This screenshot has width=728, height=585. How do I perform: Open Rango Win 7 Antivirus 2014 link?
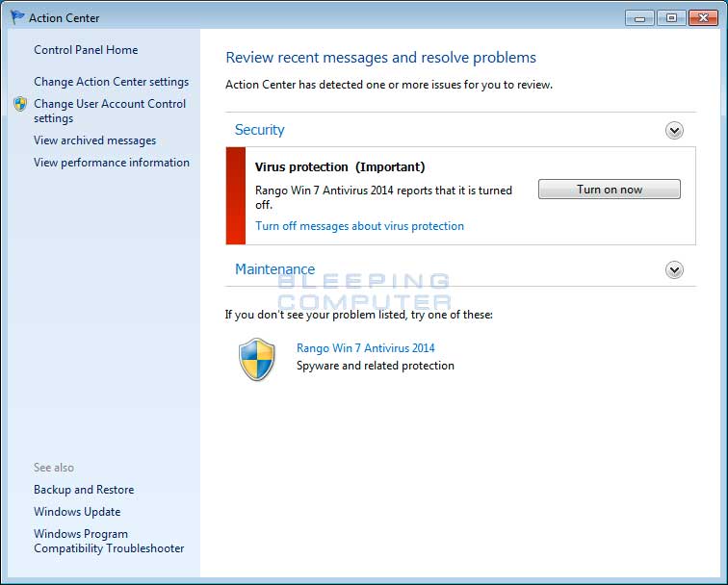[x=365, y=348]
